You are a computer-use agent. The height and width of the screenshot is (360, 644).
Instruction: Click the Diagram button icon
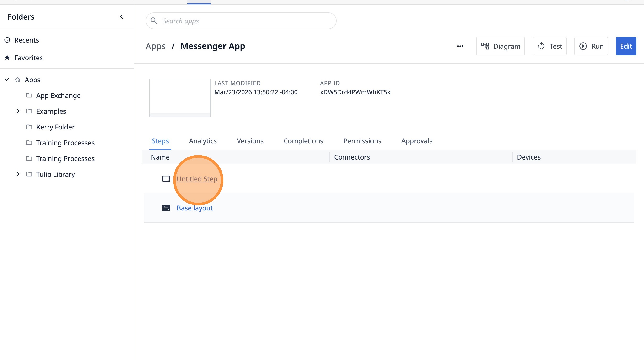pyautogui.click(x=485, y=46)
